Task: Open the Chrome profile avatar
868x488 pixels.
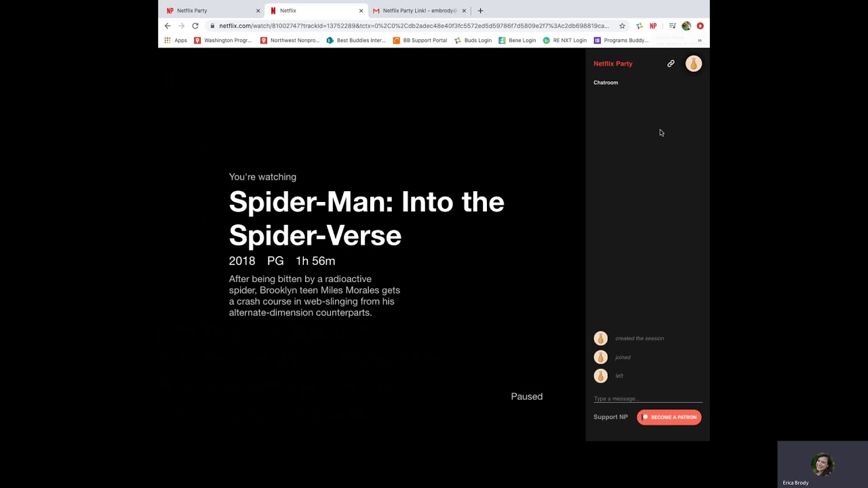Action: (686, 26)
